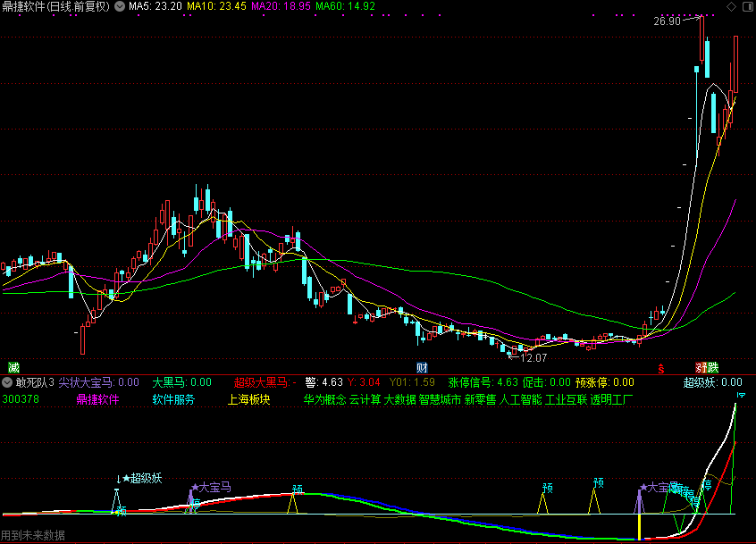
Task: Select the Y01: 1.59 value
Action: [x=412, y=382]
